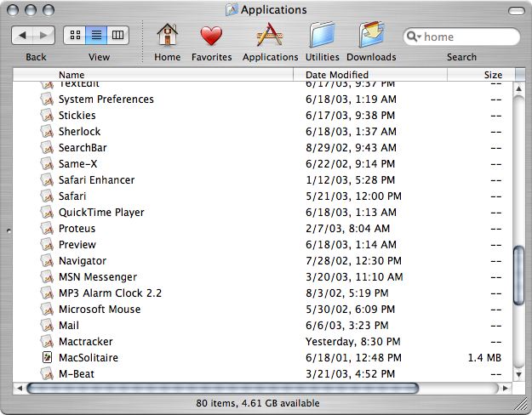
Task: Click the vertical scrollbar down arrow
Action: point(518,375)
